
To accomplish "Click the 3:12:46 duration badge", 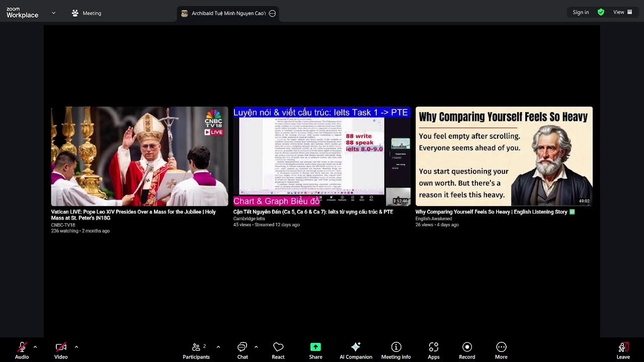I will pyautogui.click(x=400, y=201).
